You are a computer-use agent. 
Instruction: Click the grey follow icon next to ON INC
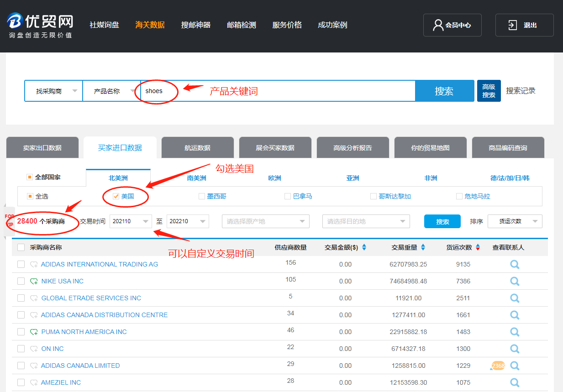click(34, 349)
